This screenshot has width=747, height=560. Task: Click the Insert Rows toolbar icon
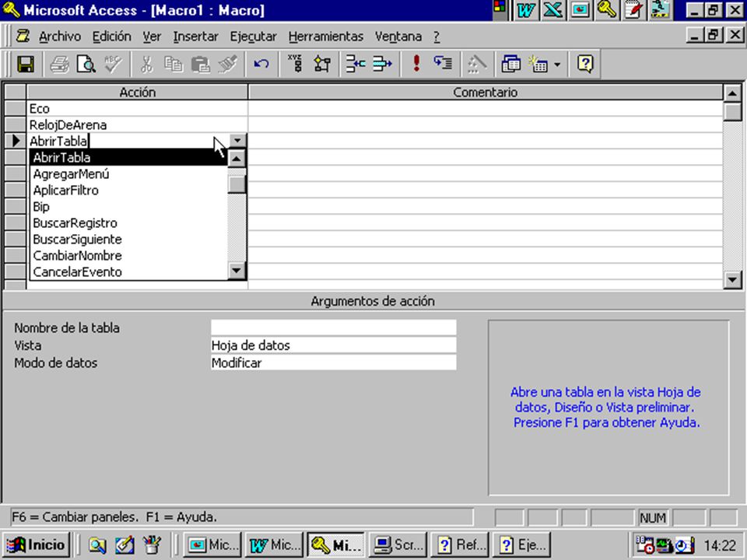pyautogui.click(x=356, y=64)
